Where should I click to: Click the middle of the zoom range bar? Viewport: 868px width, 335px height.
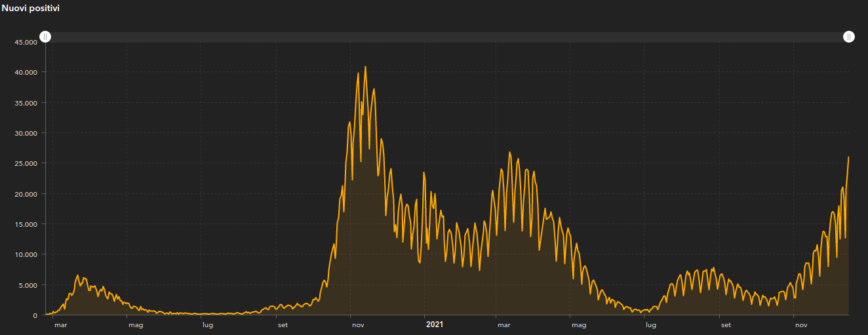pyautogui.click(x=447, y=37)
